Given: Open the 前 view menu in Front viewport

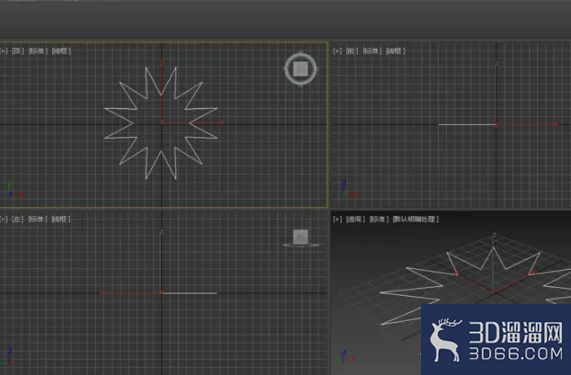Looking at the screenshot, I should click(x=351, y=51).
